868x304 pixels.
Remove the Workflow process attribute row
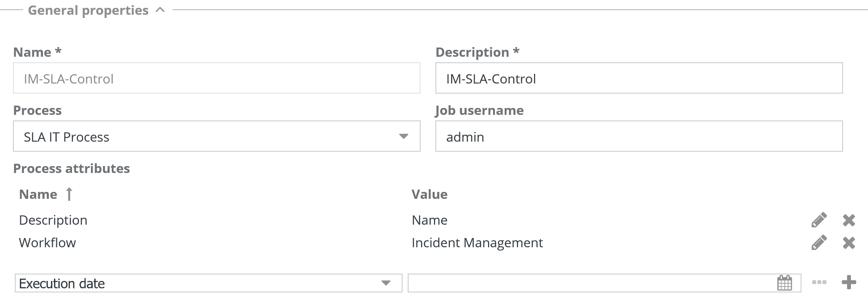tap(849, 243)
